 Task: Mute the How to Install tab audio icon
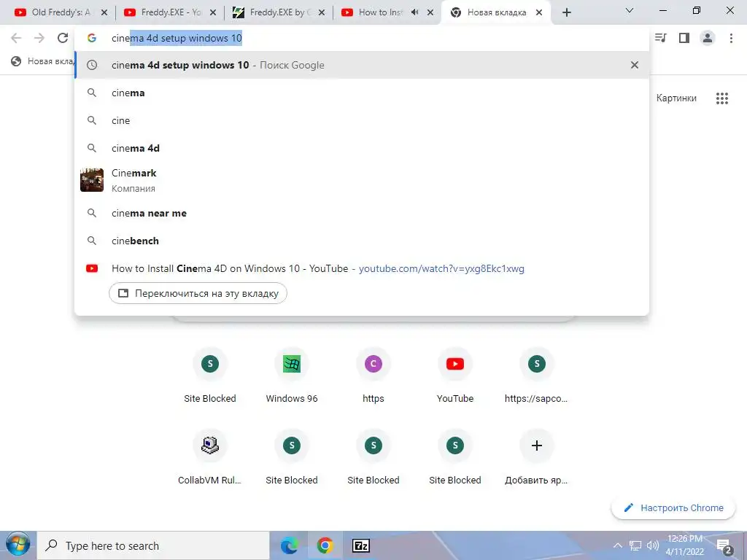click(414, 12)
